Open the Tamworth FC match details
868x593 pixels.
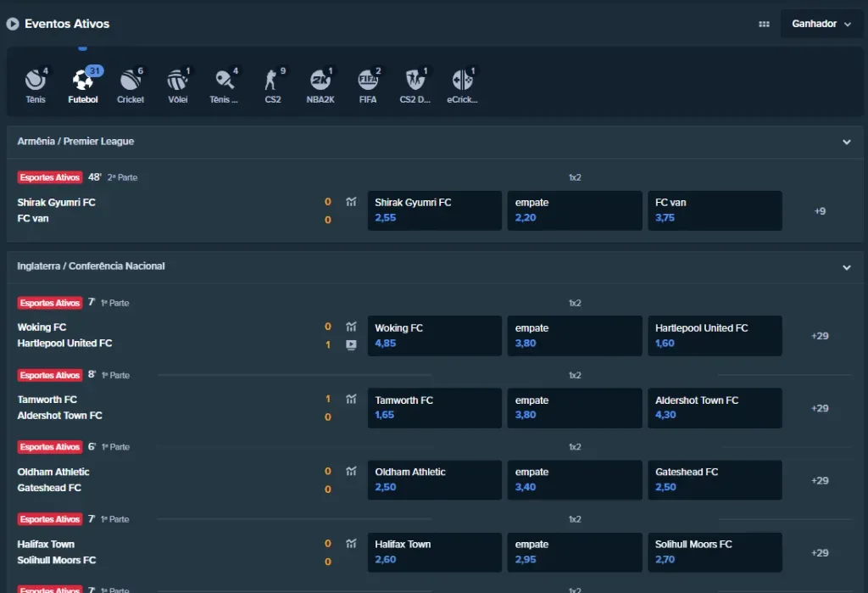[47, 400]
